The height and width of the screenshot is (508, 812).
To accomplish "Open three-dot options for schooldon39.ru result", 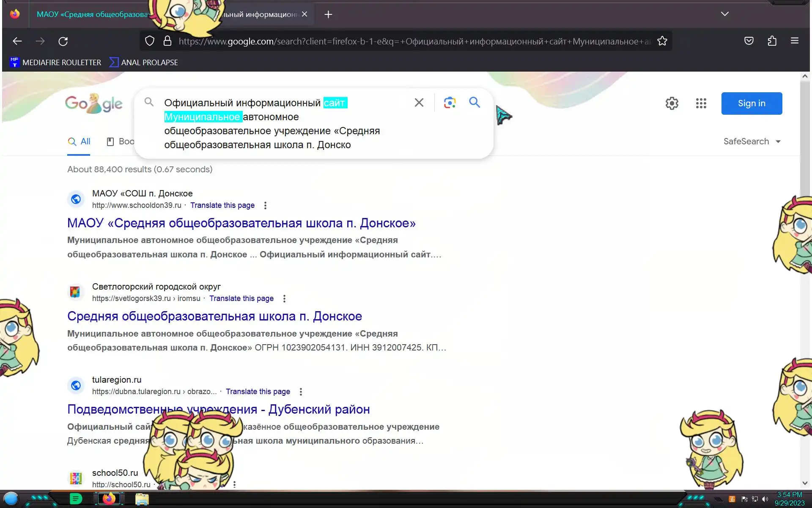I will (x=265, y=205).
